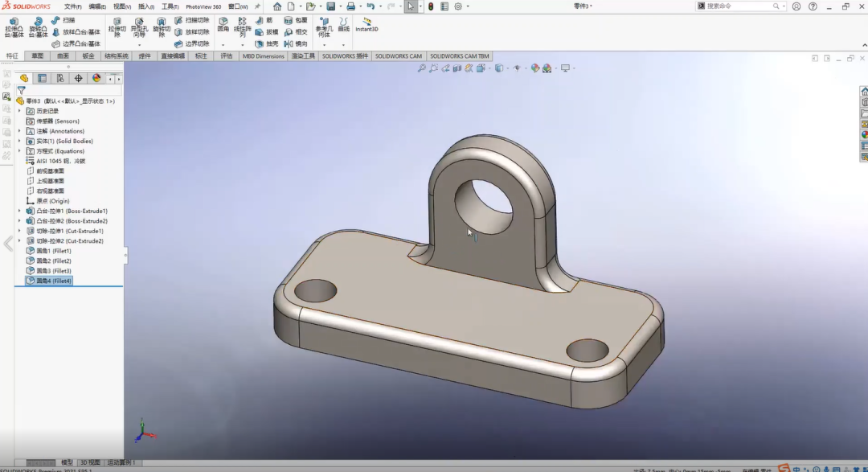Expand 历史记录 (History) tree node
The height and width of the screenshot is (472, 868).
[x=19, y=111]
